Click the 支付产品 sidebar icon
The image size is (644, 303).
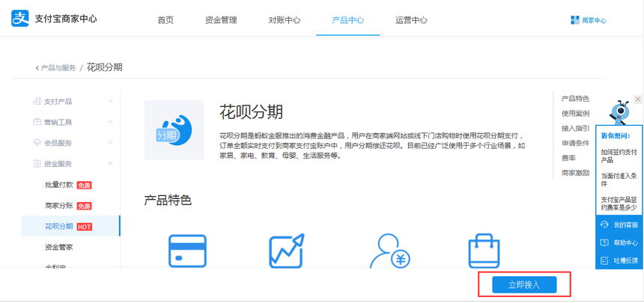37,102
